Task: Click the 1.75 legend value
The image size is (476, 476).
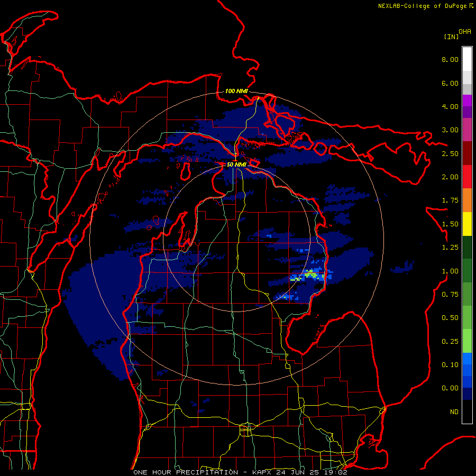Action: point(450,200)
